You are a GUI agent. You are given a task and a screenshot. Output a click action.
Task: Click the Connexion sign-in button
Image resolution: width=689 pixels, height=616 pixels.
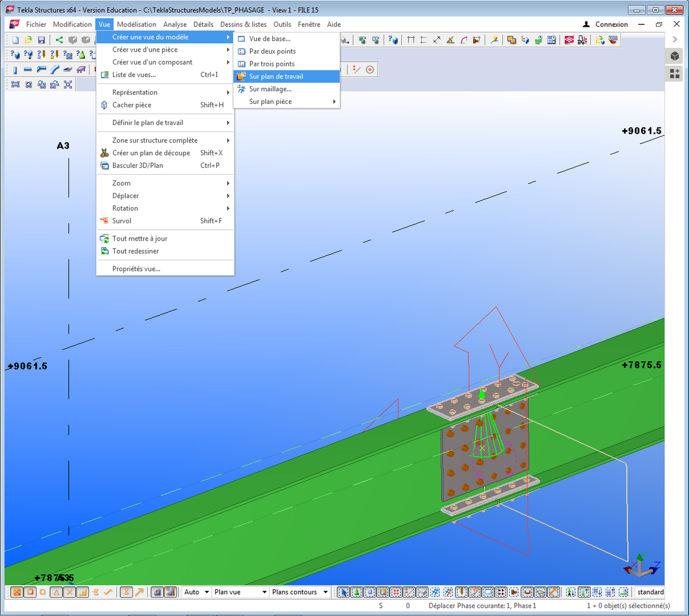coord(605,24)
